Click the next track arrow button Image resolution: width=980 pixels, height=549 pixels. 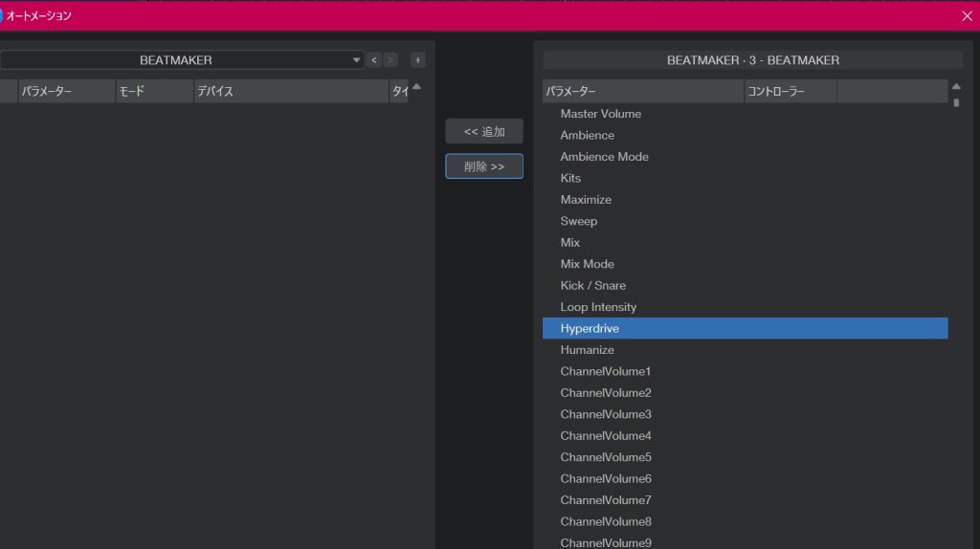point(390,60)
